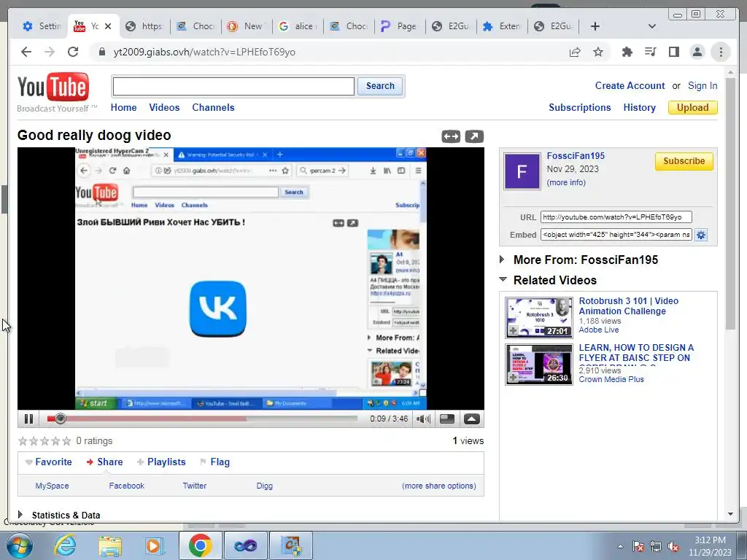The width and height of the screenshot is (747, 560).
Task: Open the flyer design video thumbnail
Action: pos(539,365)
